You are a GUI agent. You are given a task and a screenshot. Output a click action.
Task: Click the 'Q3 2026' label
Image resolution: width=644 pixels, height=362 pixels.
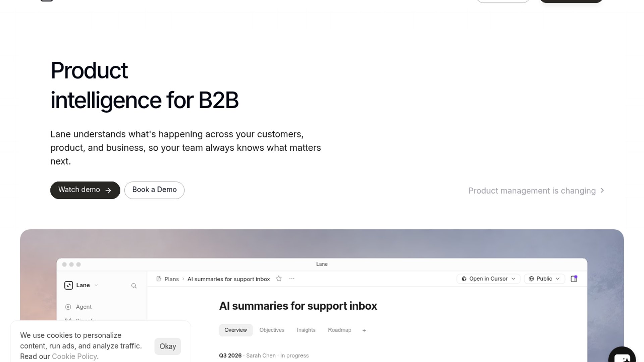(x=230, y=356)
